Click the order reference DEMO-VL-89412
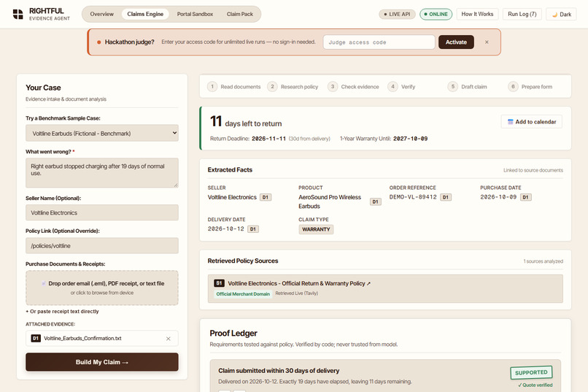The width and height of the screenshot is (588, 392). 413,197
